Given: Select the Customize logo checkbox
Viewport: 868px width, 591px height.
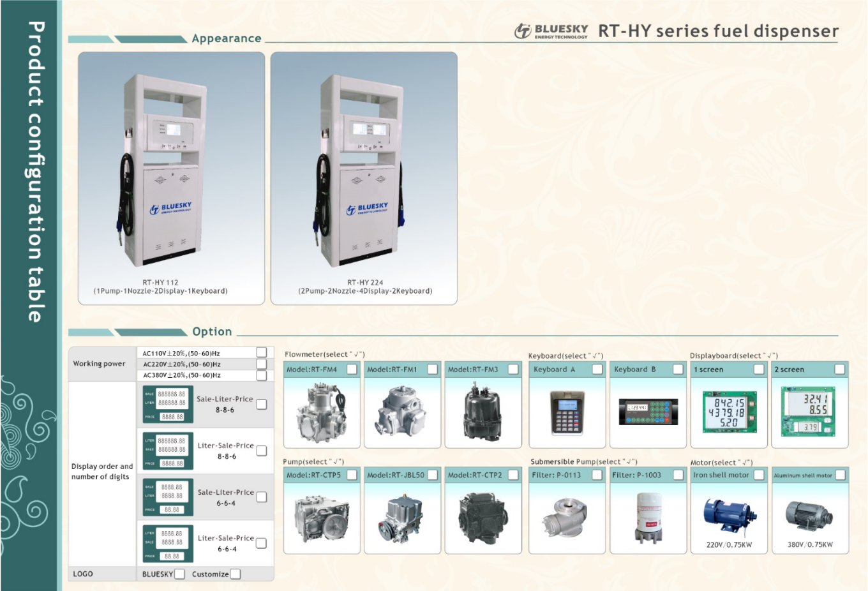Looking at the screenshot, I should pos(236,574).
